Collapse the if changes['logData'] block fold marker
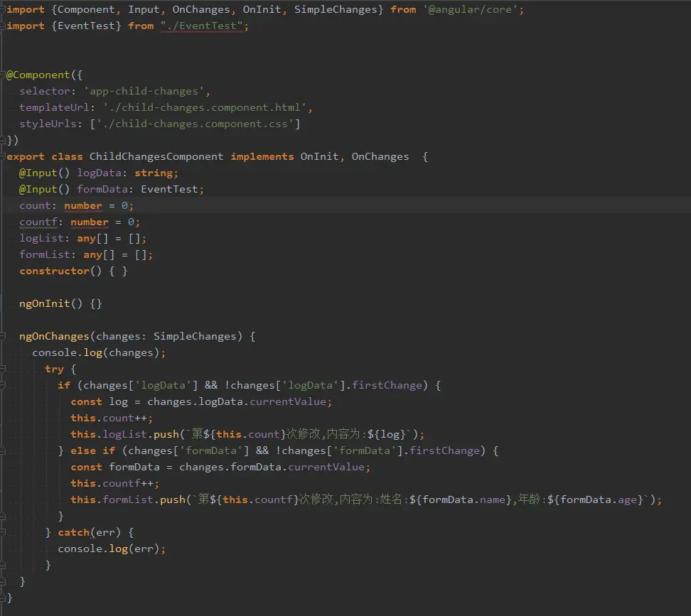This screenshot has height=616, width=691. pyautogui.click(x=3, y=385)
